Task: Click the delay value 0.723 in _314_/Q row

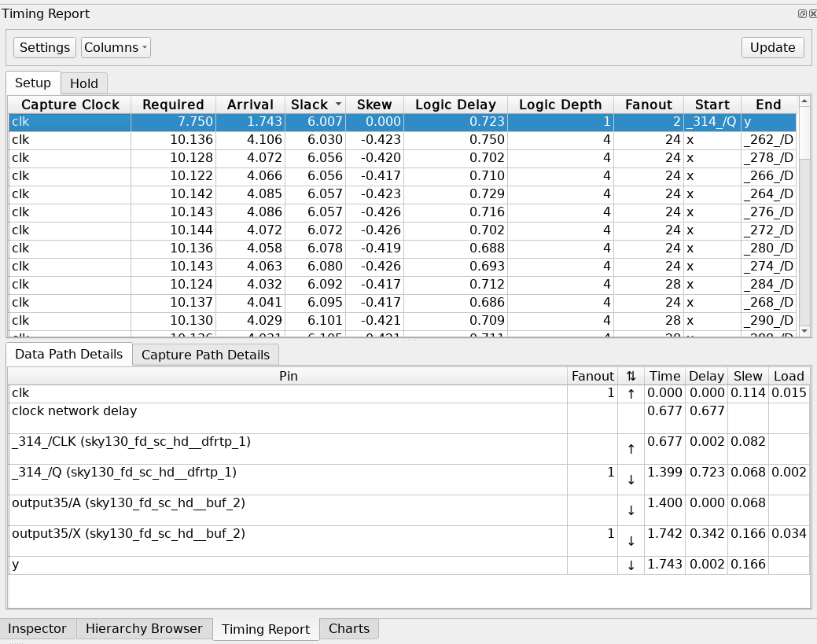Action: pyautogui.click(x=707, y=472)
